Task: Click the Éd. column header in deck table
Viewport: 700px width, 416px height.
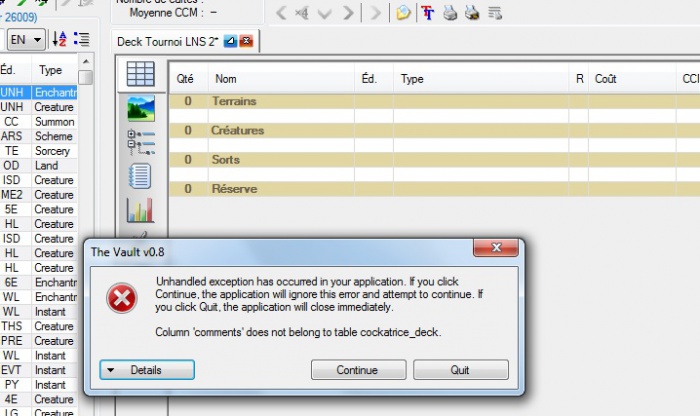Action: point(374,79)
